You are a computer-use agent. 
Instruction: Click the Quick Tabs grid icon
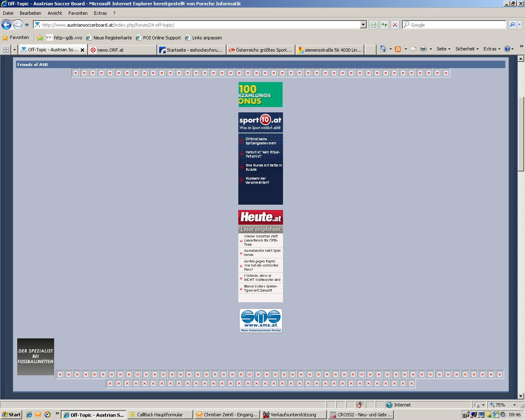6,50
